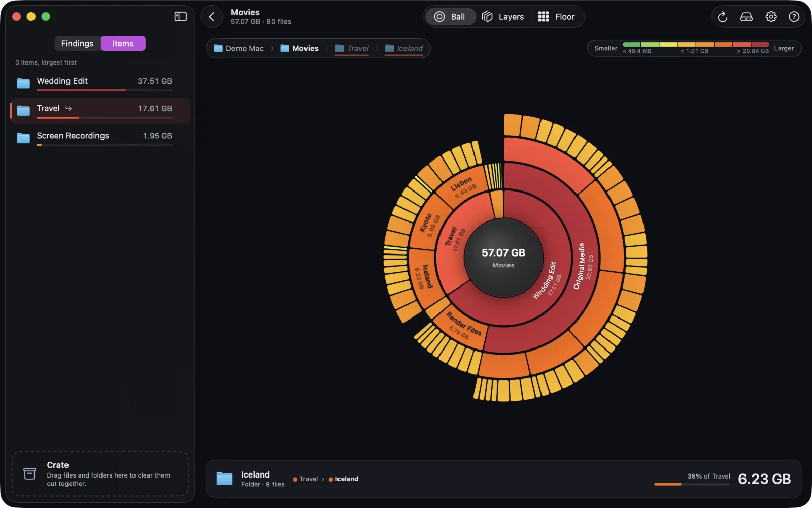Open the help question mark icon
The image size is (812, 508).
pos(794,17)
